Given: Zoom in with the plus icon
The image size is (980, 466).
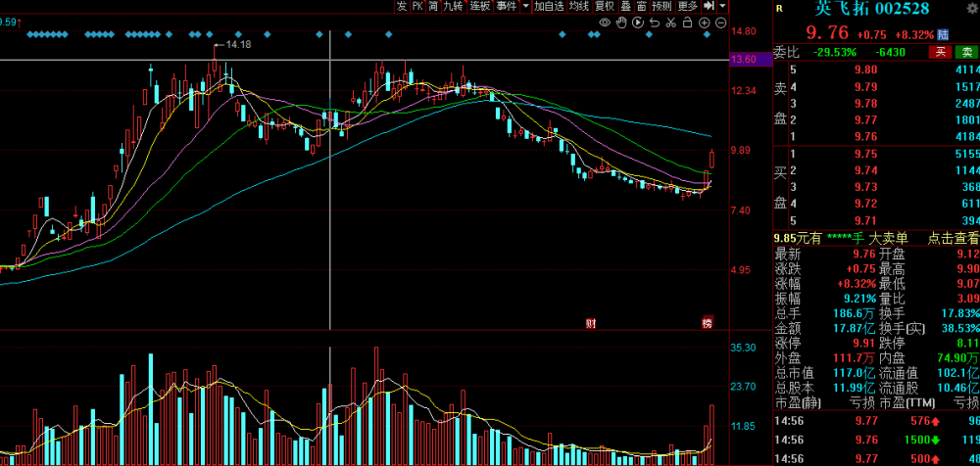Looking at the screenshot, I should click(704, 22).
